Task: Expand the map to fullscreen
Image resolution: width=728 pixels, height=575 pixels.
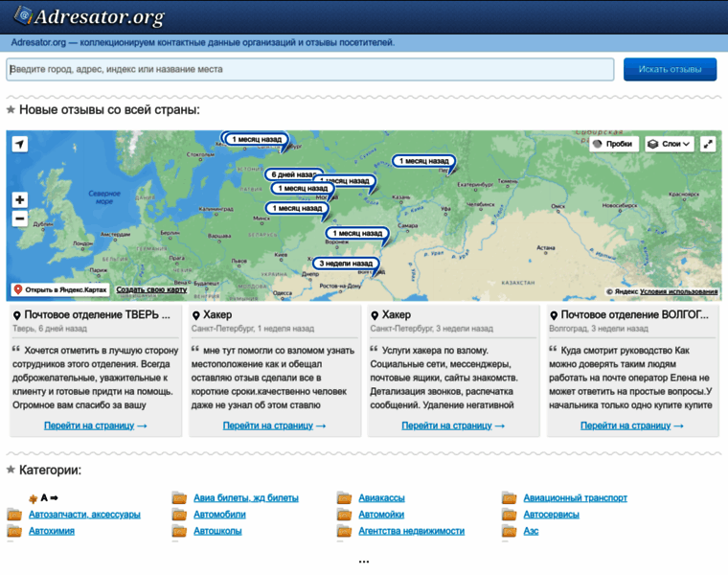Action: tap(708, 144)
